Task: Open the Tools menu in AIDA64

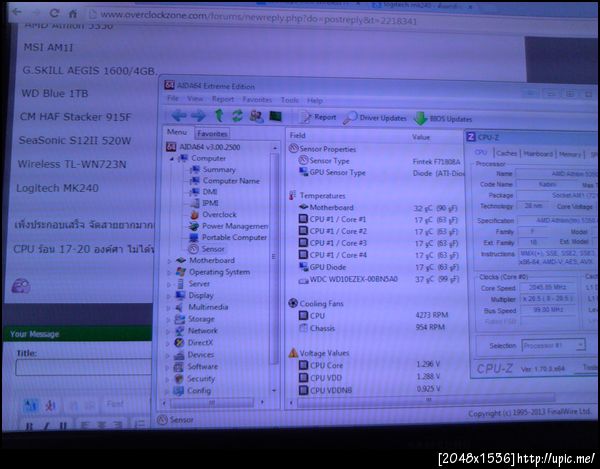Action: click(x=290, y=100)
